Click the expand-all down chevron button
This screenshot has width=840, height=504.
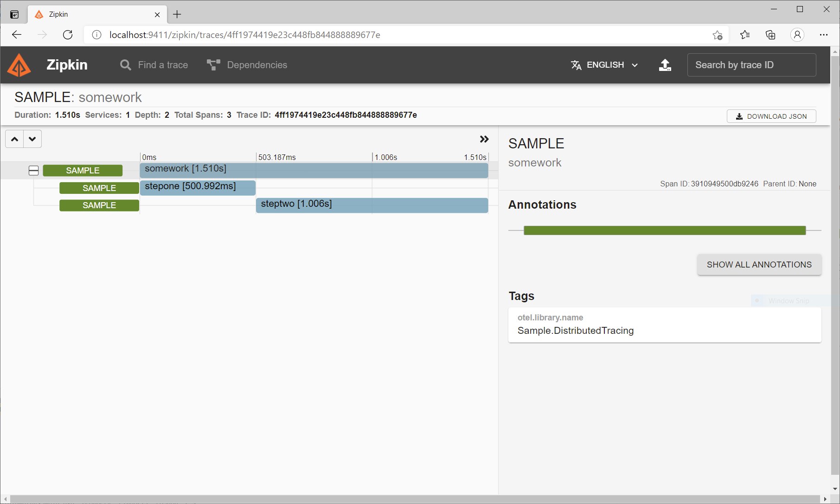click(32, 139)
